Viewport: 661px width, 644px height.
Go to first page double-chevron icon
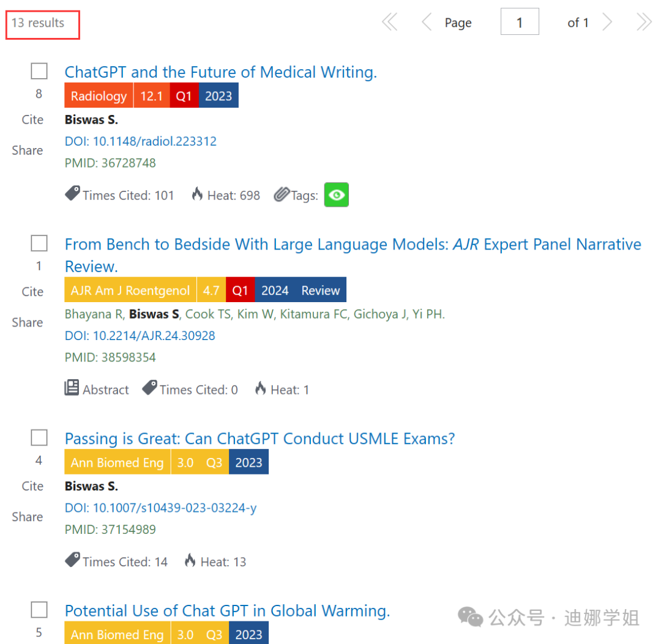(389, 22)
